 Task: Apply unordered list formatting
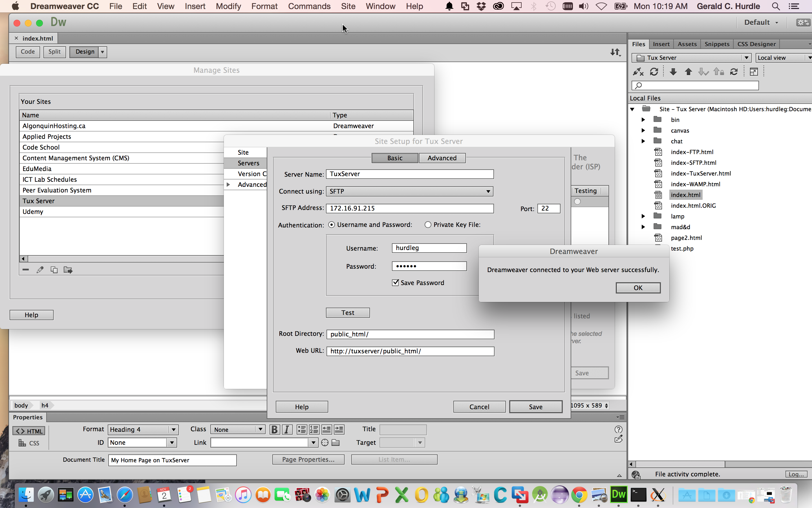[x=302, y=429]
